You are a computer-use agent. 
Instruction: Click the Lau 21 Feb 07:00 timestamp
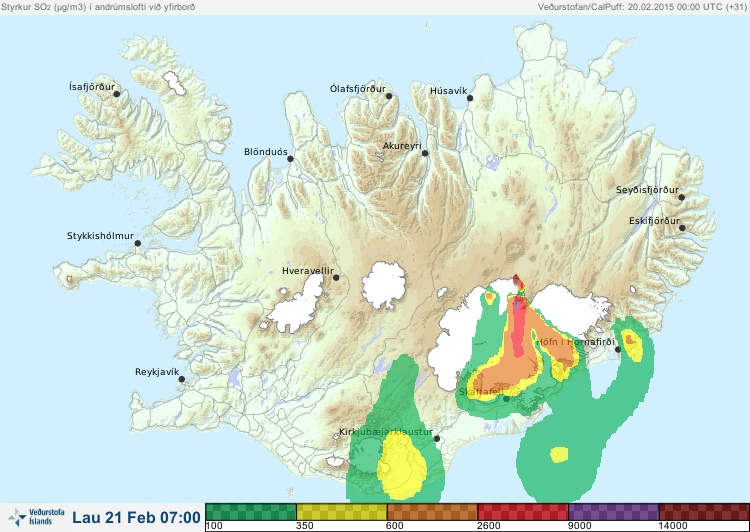point(136,517)
